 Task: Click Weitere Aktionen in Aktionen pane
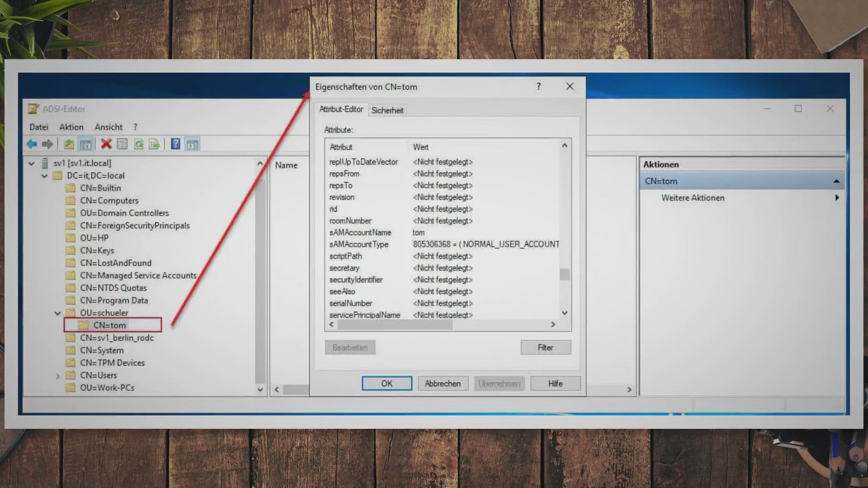click(693, 198)
